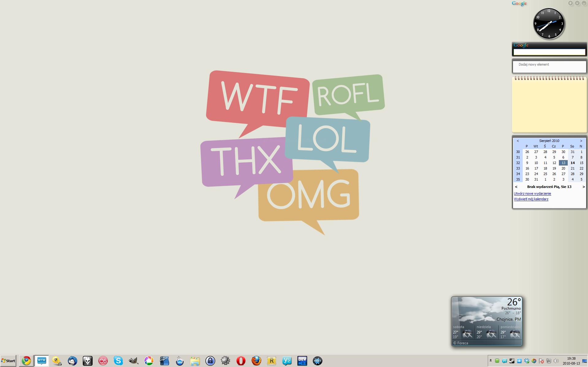Launch the padlock password manager
This screenshot has width=588, height=367.
point(210,361)
